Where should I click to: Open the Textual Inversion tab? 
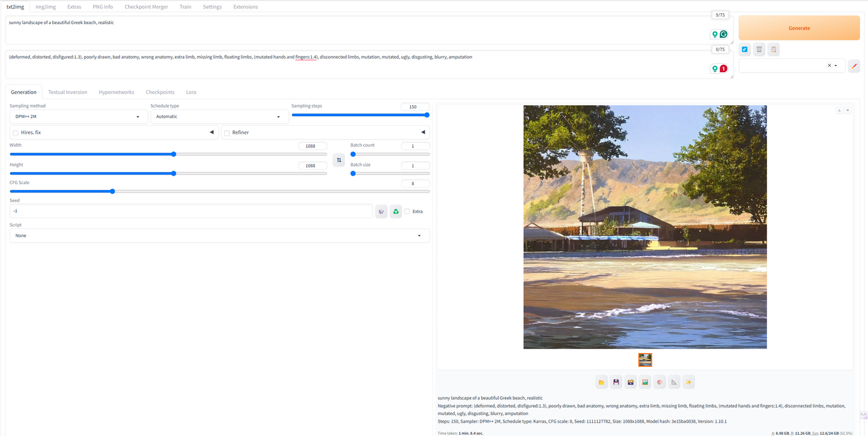point(67,91)
